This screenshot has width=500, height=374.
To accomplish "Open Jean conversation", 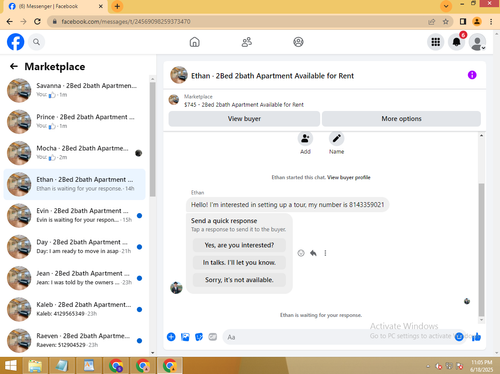I will coord(75,278).
